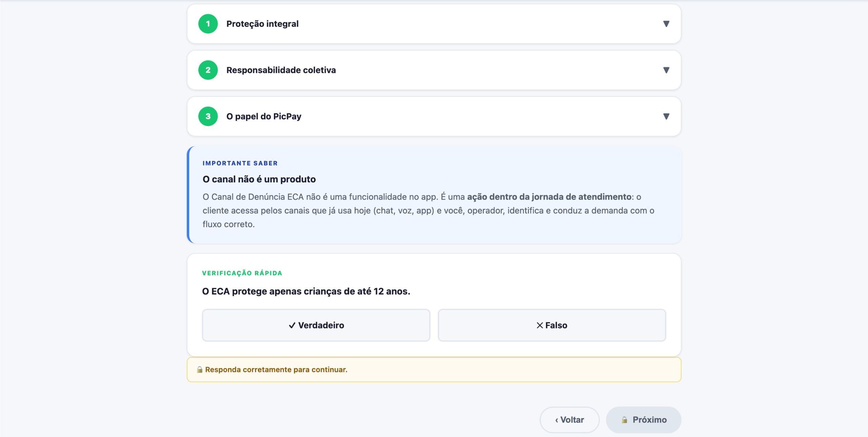Image resolution: width=868 pixels, height=437 pixels.
Task: Open the Proteção integral accordion title
Action: [x=262, y=24]
